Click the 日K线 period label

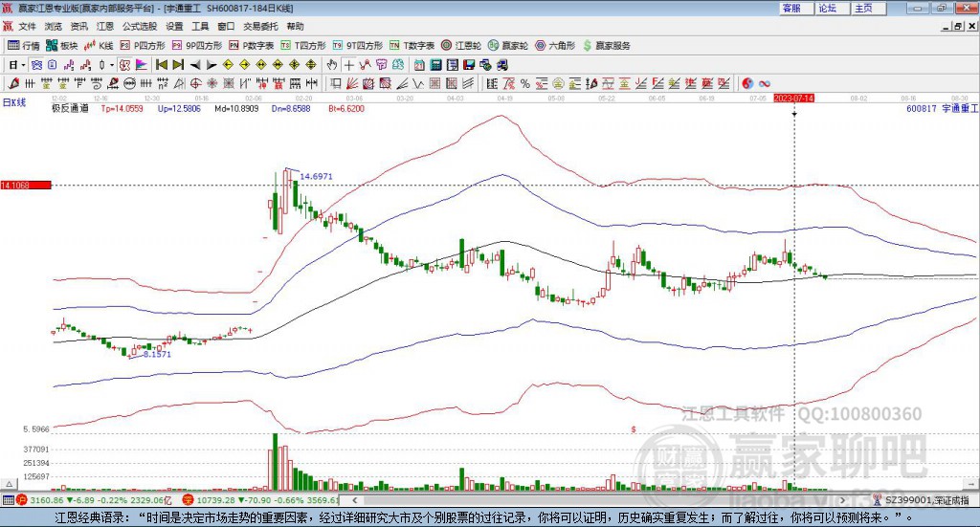14,102
